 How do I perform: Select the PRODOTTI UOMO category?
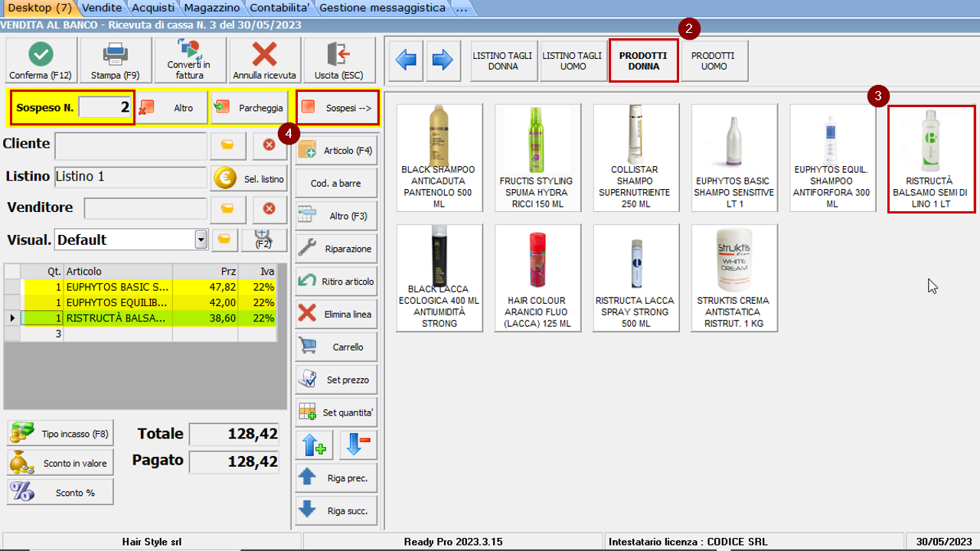(x=714, y=61)
